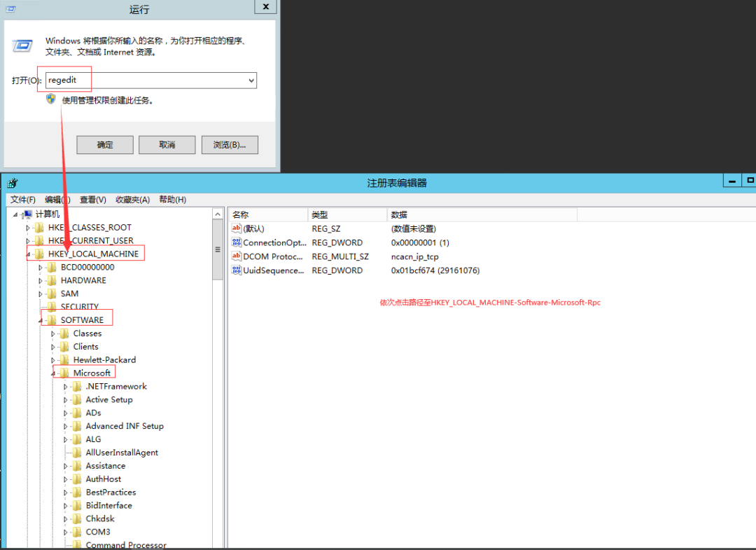Click the Hewlett-Packard folder icon
The height and width of the screenshot is (550, 756).
[x=65, y=360]
